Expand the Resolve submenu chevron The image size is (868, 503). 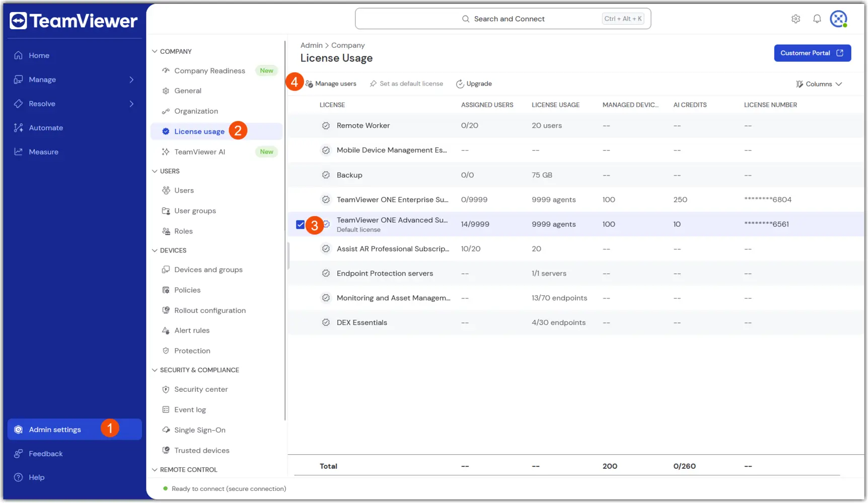coord(131,104)
